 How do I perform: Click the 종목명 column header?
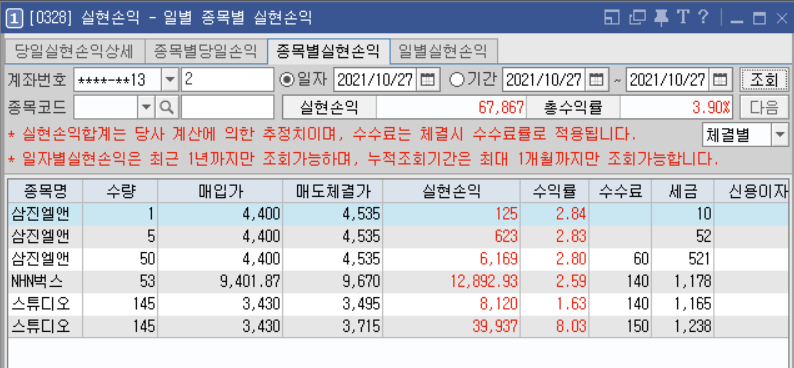[46, 191]
